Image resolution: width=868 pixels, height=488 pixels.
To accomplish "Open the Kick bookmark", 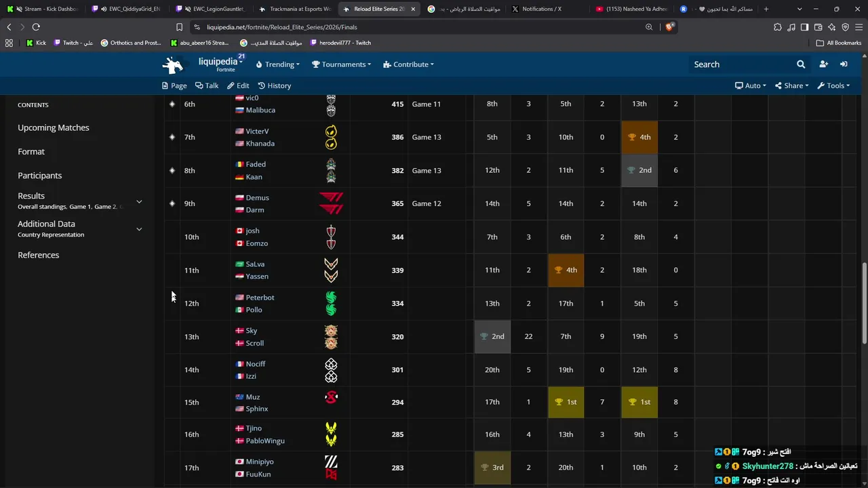I will click(x=36, y=43).
